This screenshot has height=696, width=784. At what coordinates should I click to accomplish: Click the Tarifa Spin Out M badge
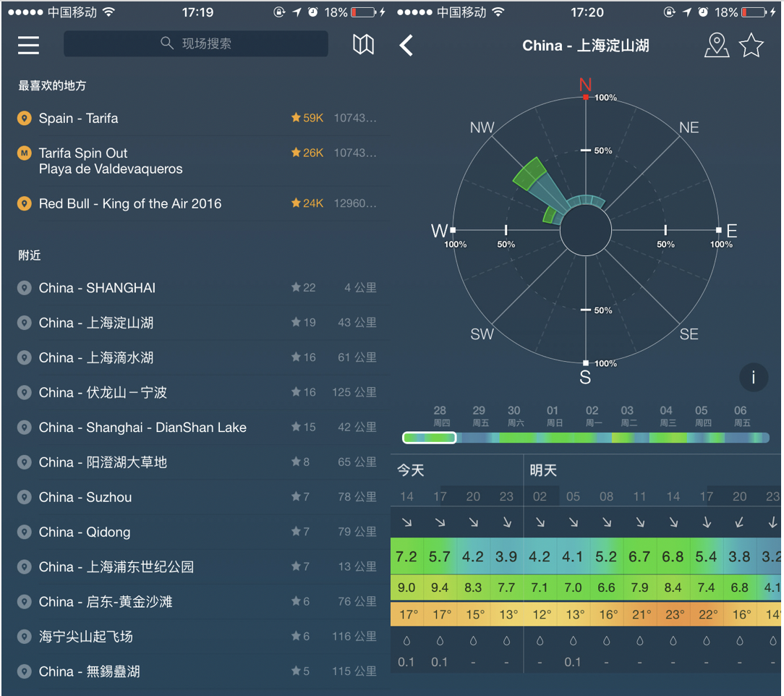point(25,153)
